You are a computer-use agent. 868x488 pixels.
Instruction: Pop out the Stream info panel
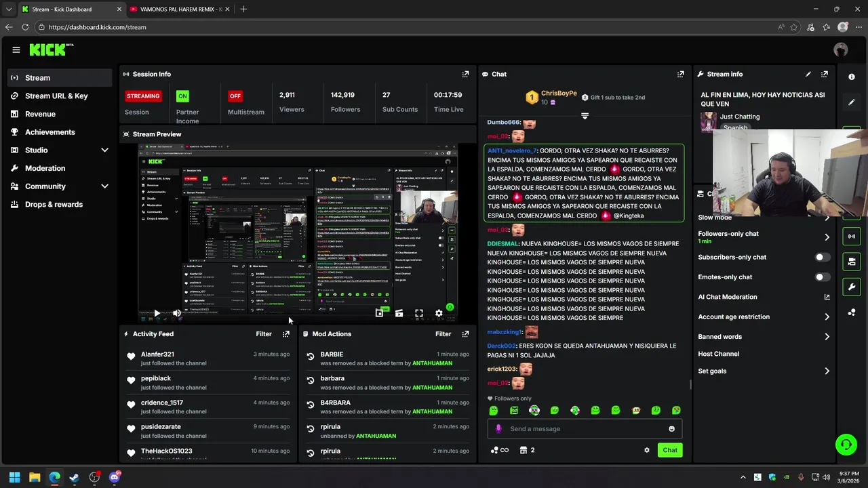[x=825, y=75]
